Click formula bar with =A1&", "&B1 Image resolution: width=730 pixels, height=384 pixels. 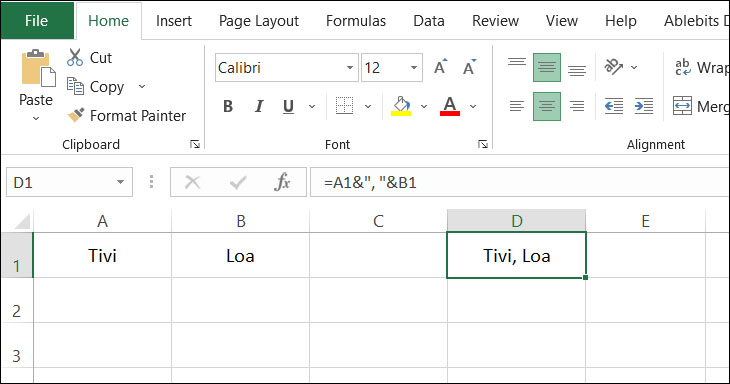pos(520,182)
